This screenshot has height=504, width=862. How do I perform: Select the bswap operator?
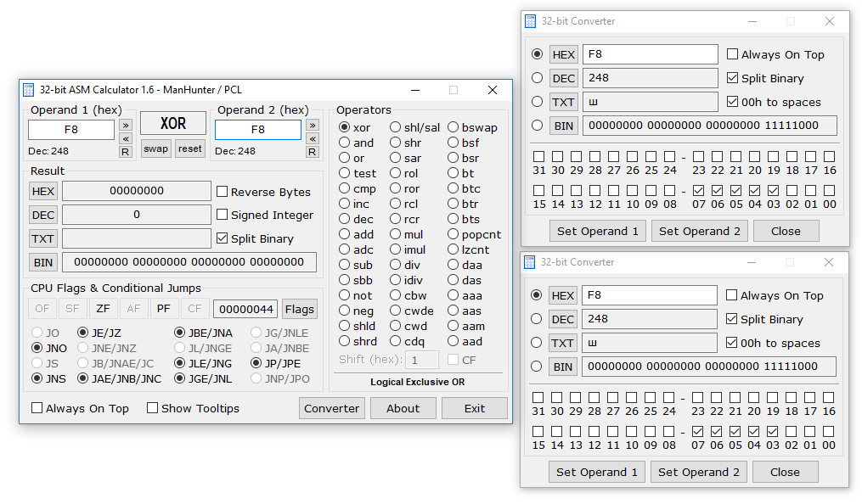pos(454,127)
